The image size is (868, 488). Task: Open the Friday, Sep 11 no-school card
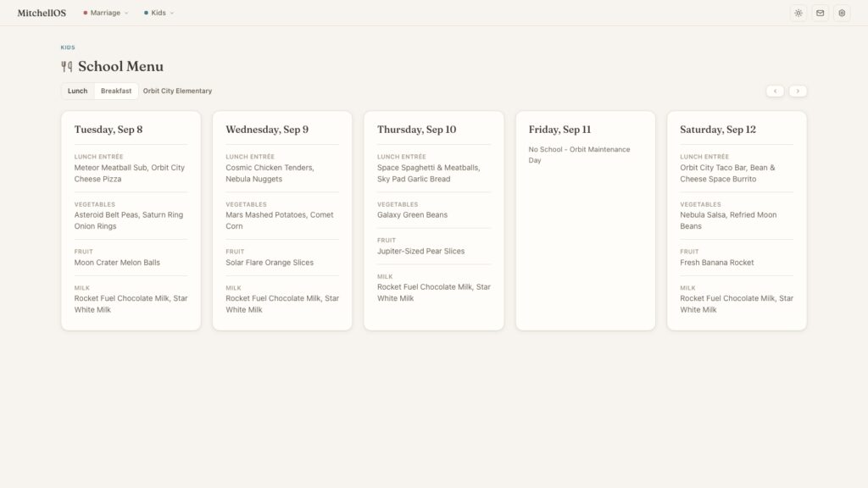586,221
